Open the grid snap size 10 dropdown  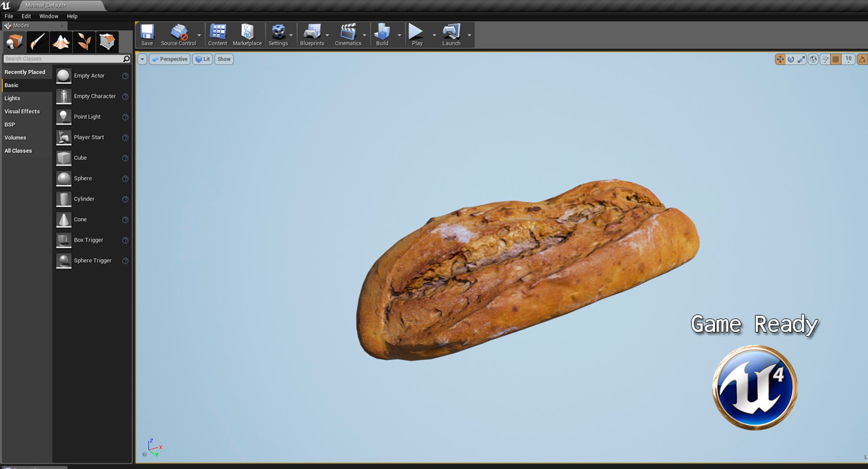(849, 59)
